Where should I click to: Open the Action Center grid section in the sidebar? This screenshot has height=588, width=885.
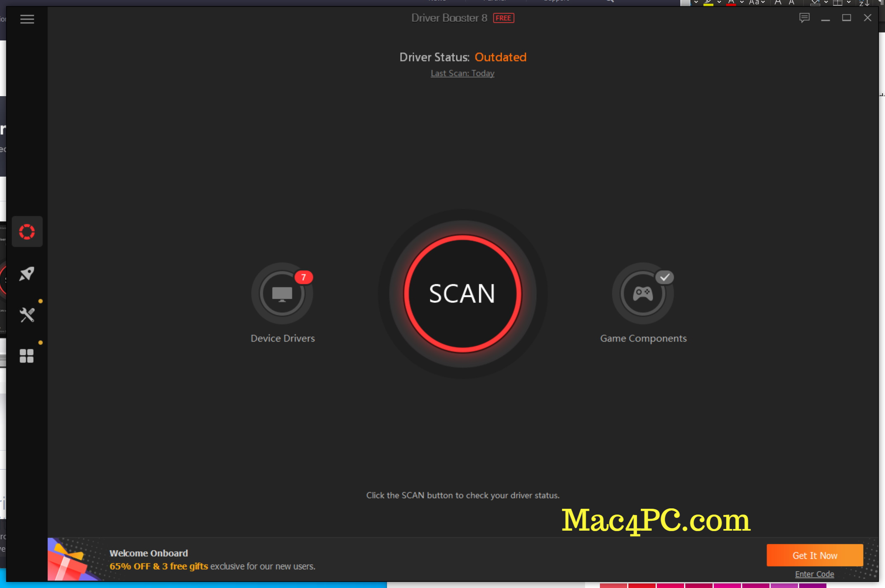click(26, 356)
